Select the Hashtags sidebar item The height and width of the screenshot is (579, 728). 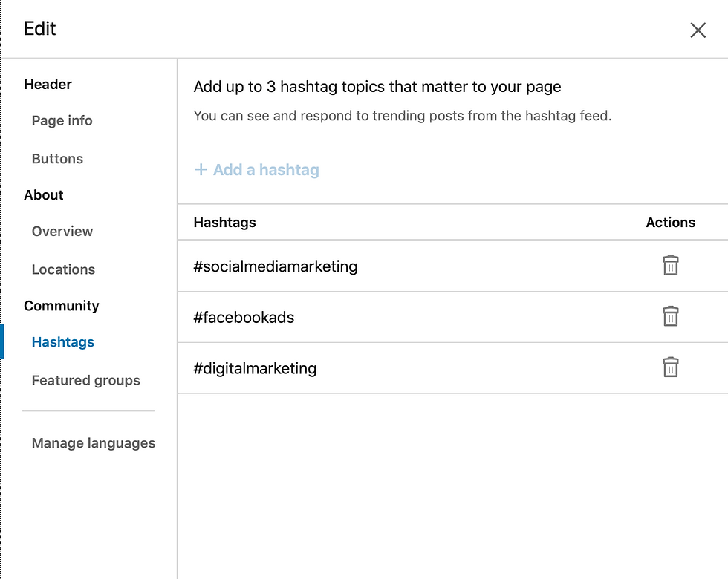coord(62,342)
